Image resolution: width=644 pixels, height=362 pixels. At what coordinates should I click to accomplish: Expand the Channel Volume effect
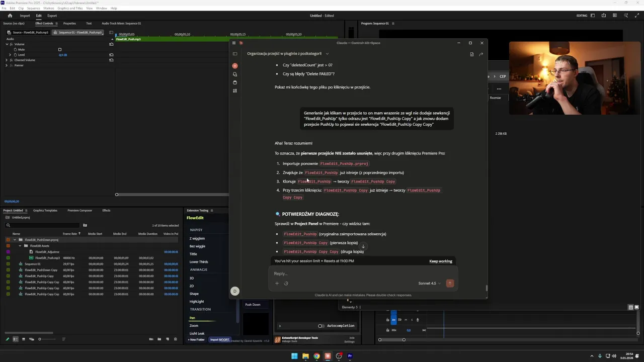[x=7, y=60]
